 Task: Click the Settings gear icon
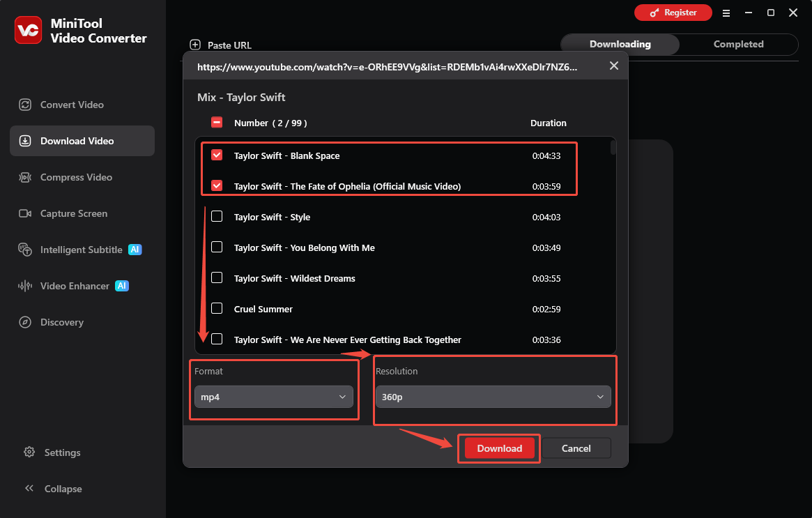(29, 452)
